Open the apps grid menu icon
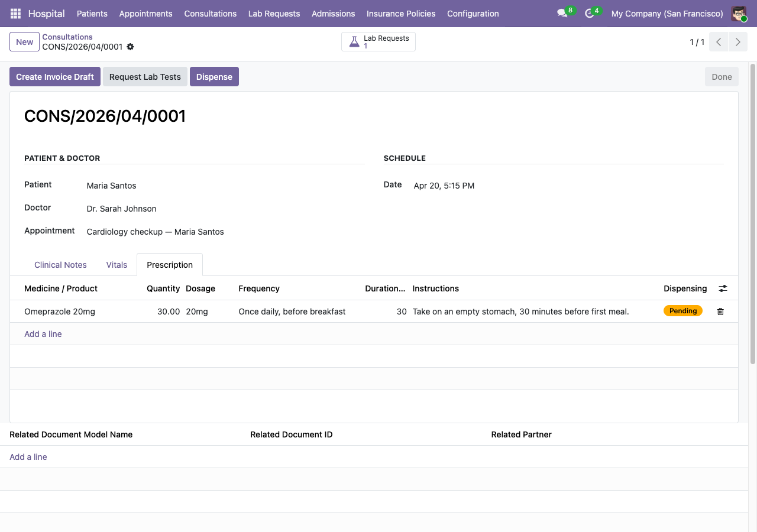This screenshot has height=532, width=757. coord(15,14)
